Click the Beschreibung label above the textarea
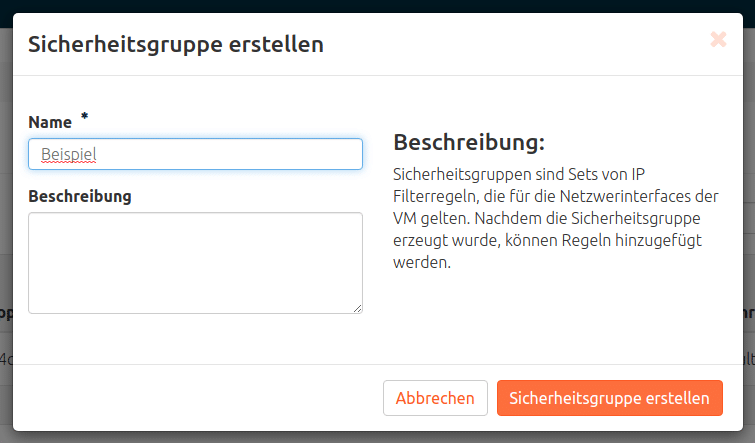755x443 pixels. 80,196
